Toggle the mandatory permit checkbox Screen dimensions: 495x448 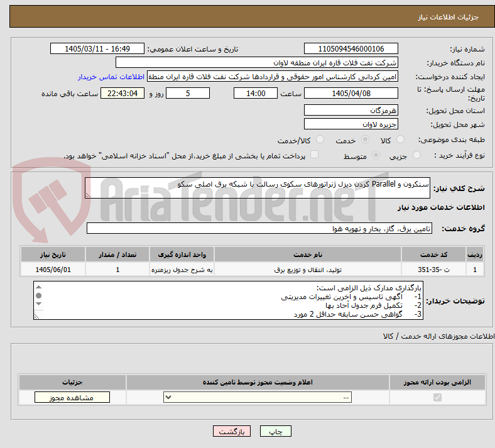coord(438,397)
